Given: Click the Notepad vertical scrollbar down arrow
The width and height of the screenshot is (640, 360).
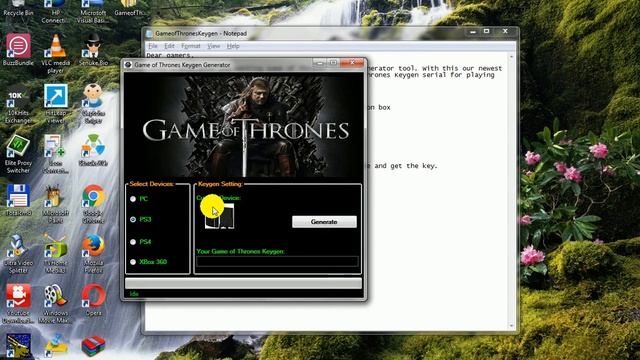Looking at the screenshot, I should pyautogui.click(x=512, y=326).
